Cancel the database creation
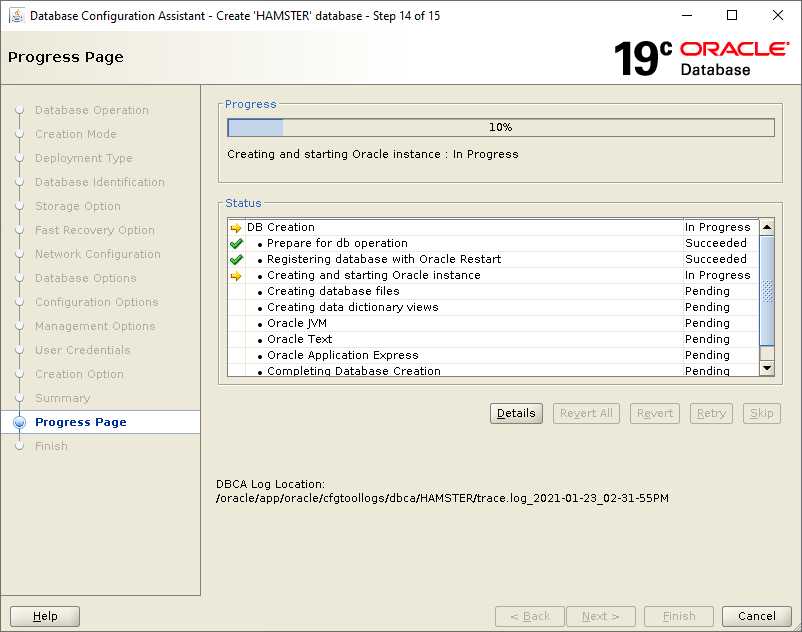The width and height of the screenshot is (802, 632). coord(756,616)
